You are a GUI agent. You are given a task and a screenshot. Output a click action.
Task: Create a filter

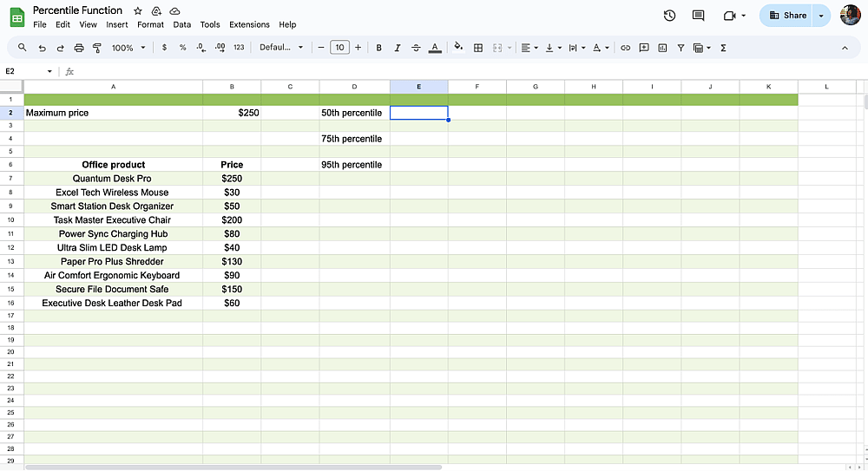click(x=681, y=49)
